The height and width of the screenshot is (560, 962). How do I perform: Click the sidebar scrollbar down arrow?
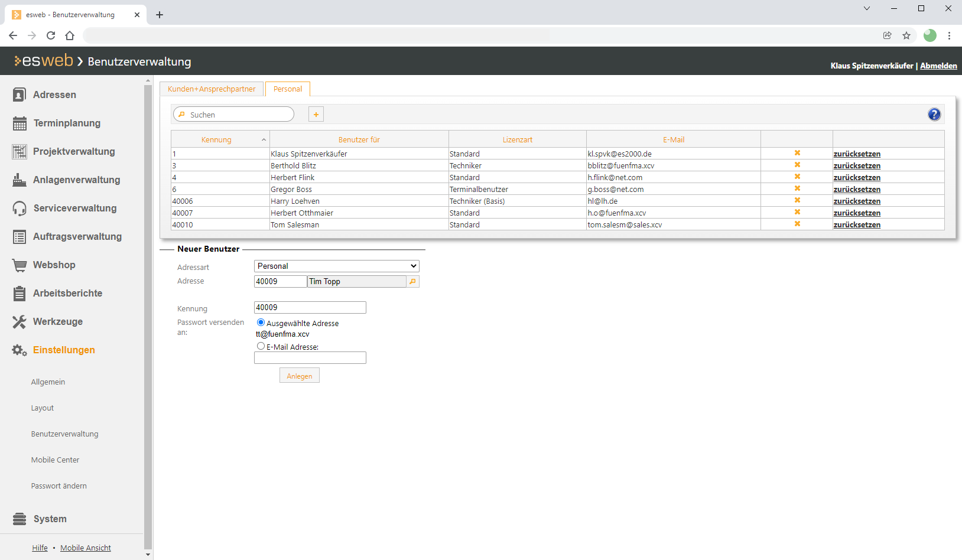(x=148, y=555)
